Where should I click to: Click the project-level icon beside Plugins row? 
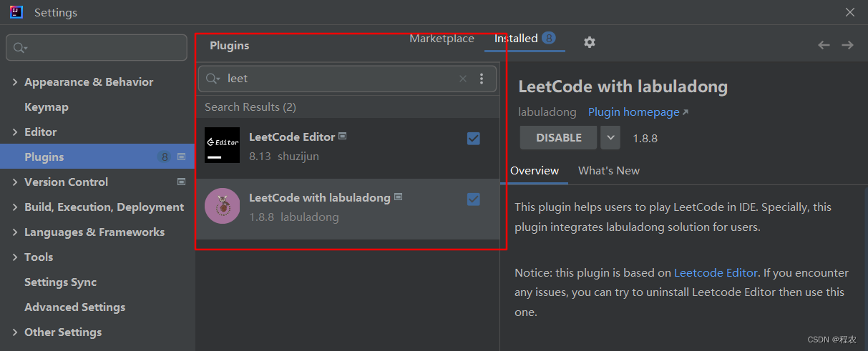pos(181,157)
